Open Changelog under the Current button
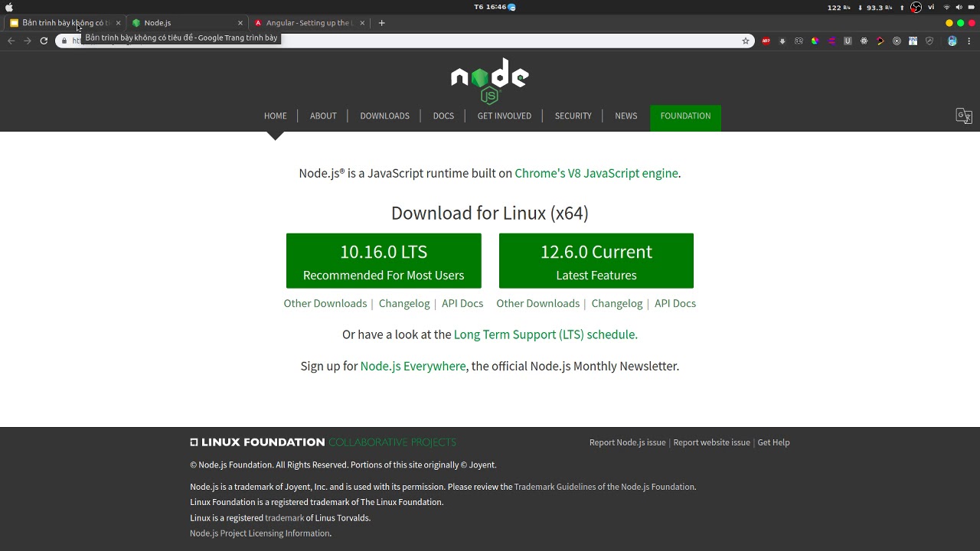Image resolution: width=980 pixels, height=551 pixels. (x=617, y=303)
